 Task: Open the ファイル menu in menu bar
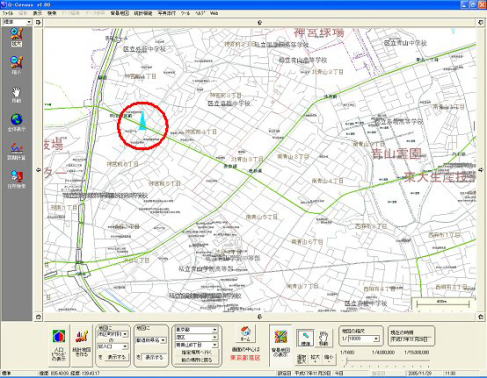[8, 13]
